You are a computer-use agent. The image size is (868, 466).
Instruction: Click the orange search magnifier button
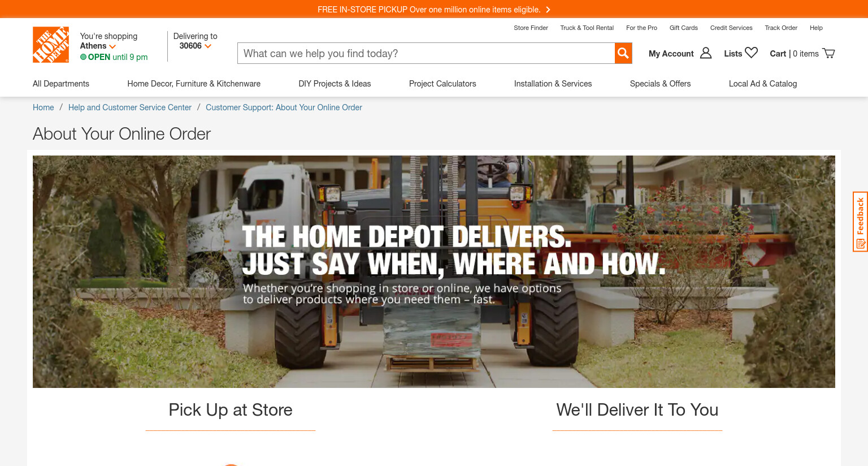[623, 53]
